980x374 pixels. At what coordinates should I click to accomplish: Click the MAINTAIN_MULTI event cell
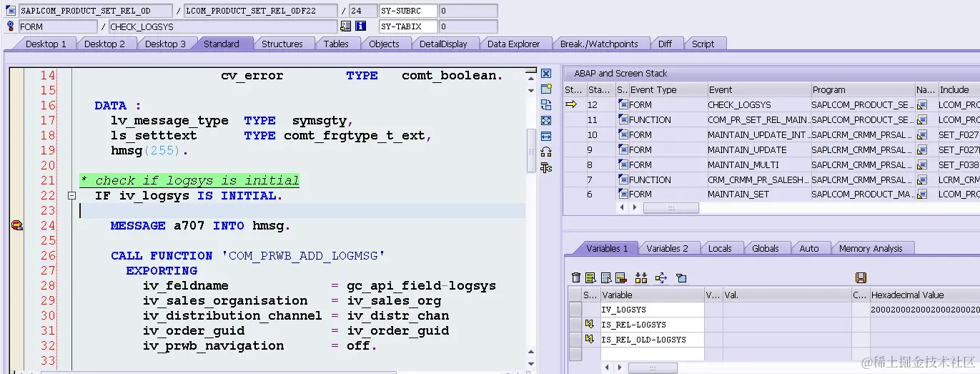click(758, 164)
